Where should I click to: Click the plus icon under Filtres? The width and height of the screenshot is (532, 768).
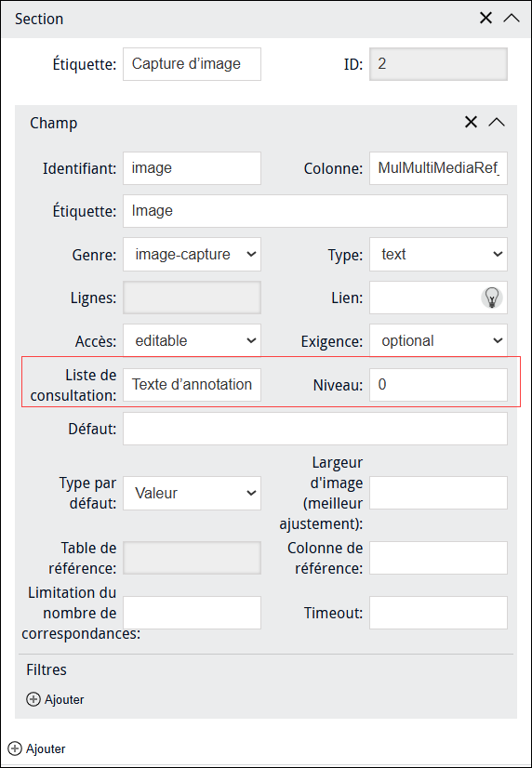point(33,699)
